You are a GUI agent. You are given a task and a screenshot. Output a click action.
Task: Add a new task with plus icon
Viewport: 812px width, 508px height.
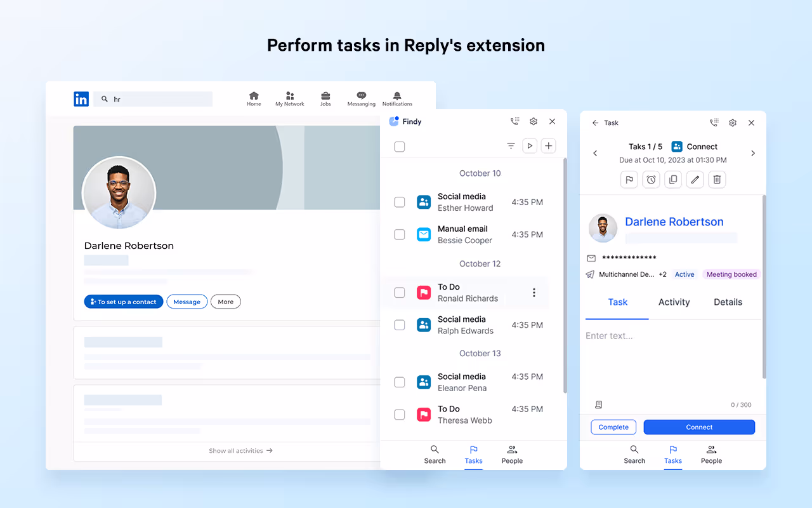coord(549,146)
